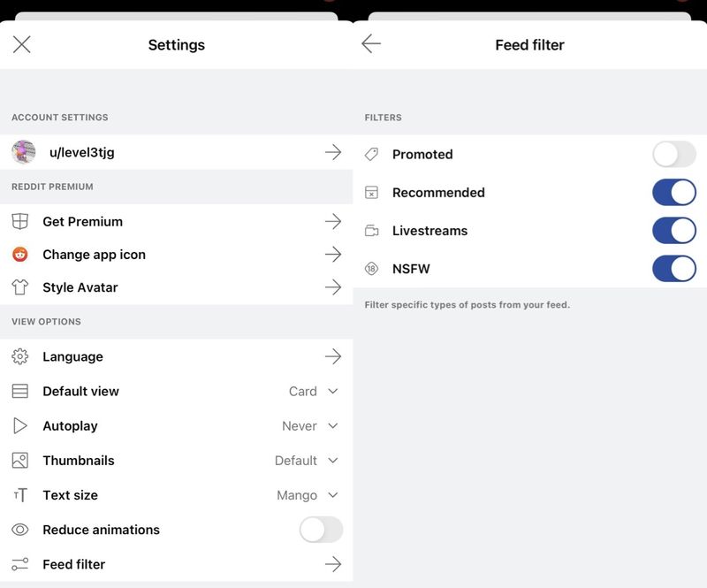Image resolution: width=707 pixels, height=588 pixels.
Task: Enable the Promoted filter toggle
Action: pyautogui.click(x=674, y=155)
